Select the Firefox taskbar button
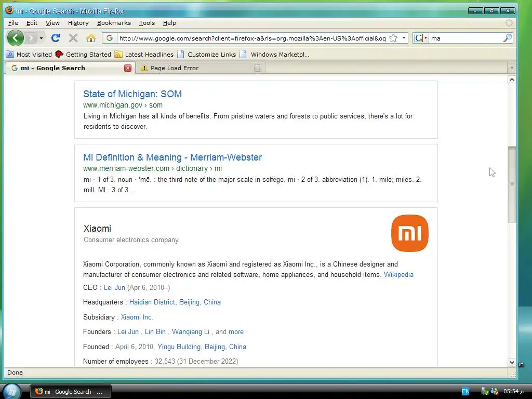 click(x=70, y=392)
